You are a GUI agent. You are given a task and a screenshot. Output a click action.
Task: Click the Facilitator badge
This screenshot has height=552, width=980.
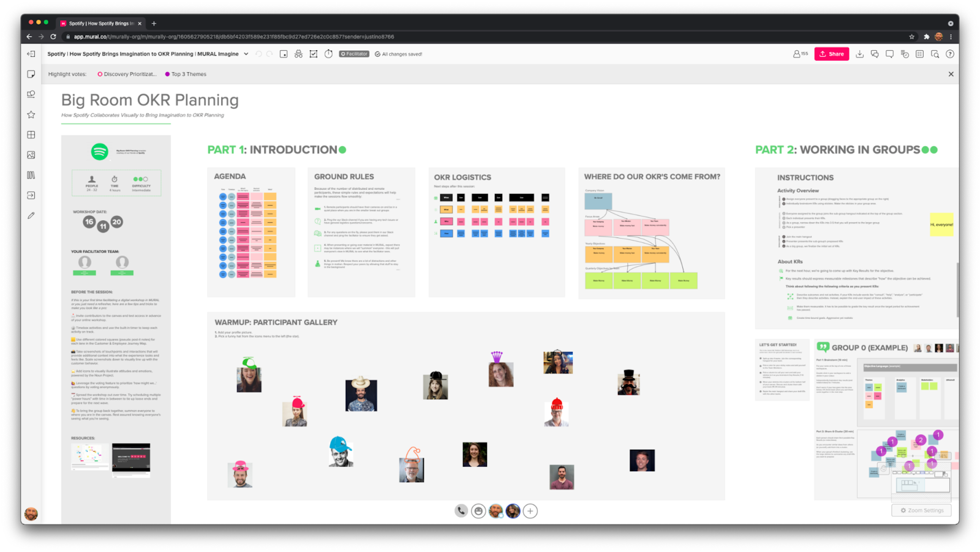[x=355, y=54]
